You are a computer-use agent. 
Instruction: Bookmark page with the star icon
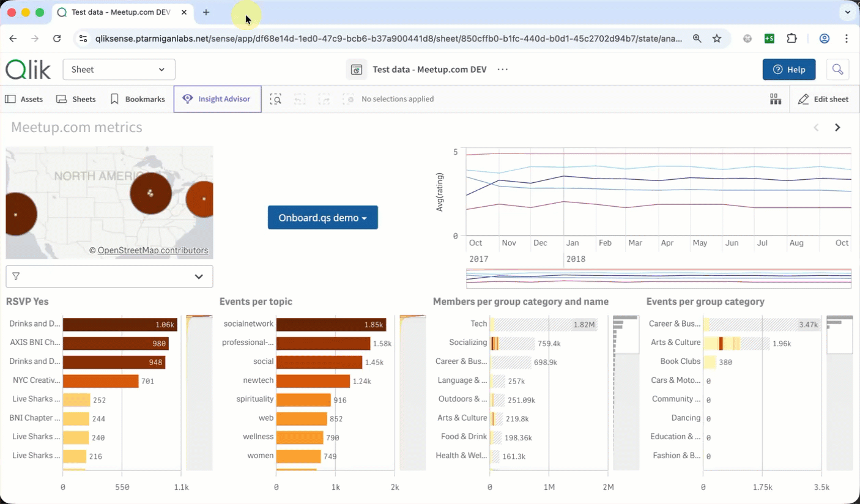point(717,39)
